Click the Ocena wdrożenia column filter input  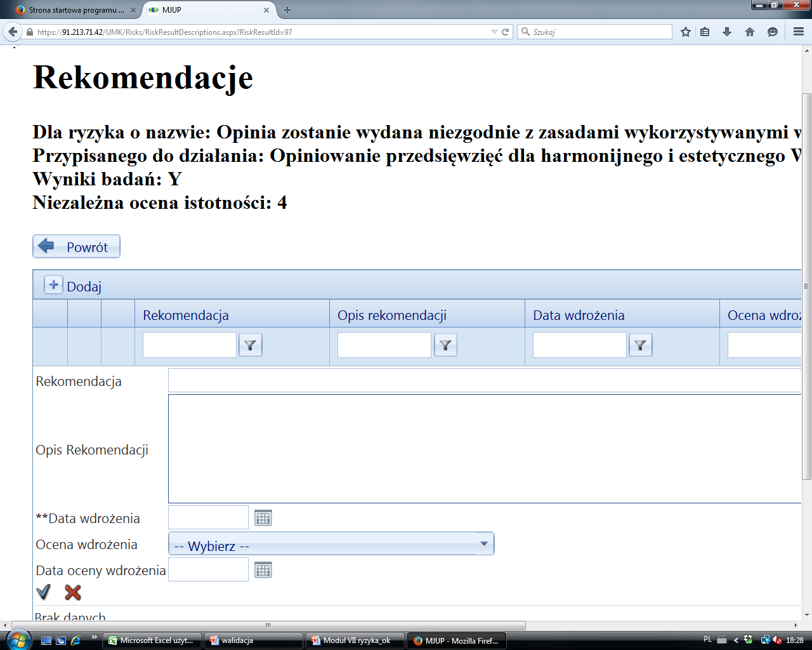(765, 345)
